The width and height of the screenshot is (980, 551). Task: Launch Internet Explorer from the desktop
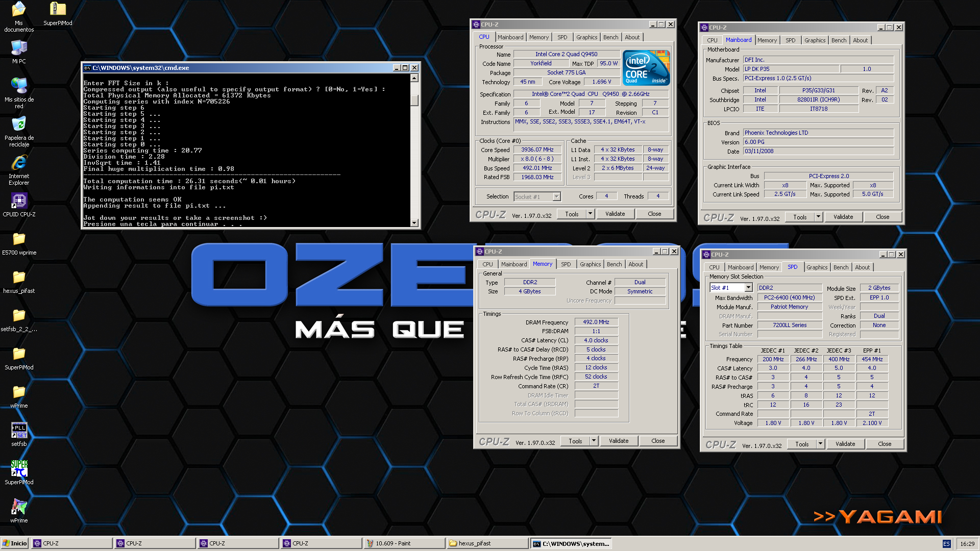pos(19,170)
